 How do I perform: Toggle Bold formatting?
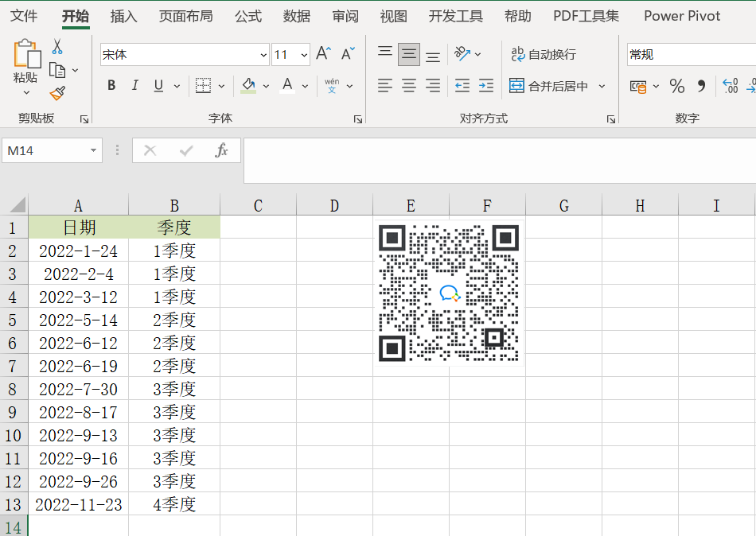point(111,86)
